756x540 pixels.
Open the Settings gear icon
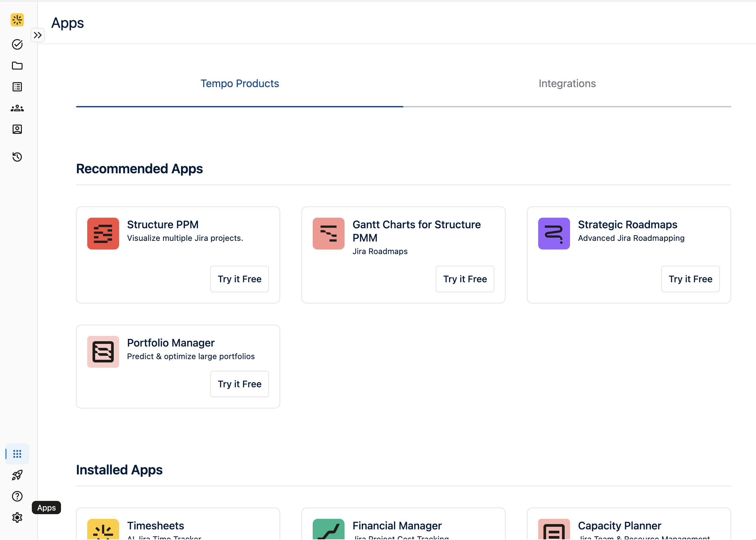coord(17,517)
